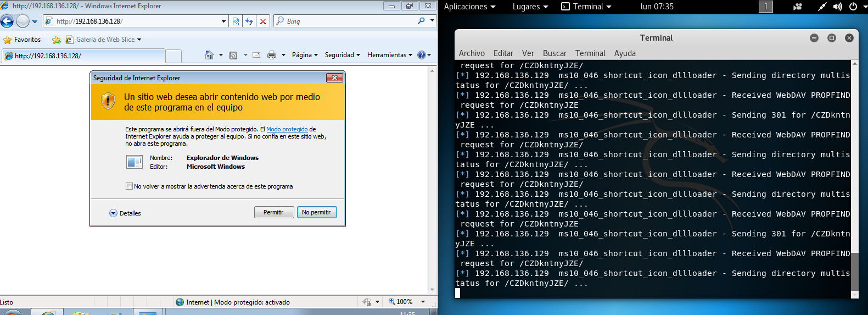Viewport: 868px width, 315px height.
Task: Click the power icon in top panel
Action: [853, 7]
